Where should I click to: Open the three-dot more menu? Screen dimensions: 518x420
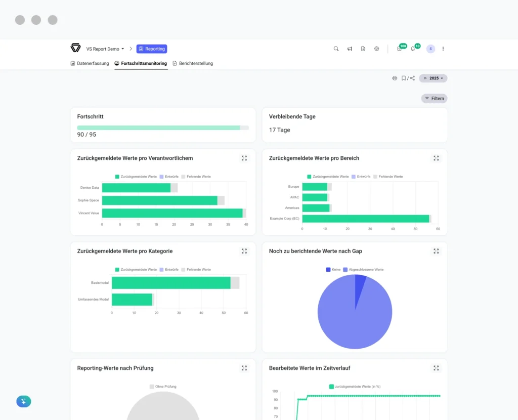click(443, 49)
